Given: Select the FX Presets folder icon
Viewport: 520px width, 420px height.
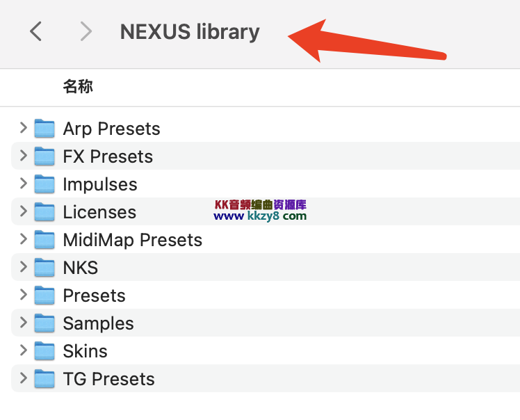Looking at the screenshot, I should 44,156.
